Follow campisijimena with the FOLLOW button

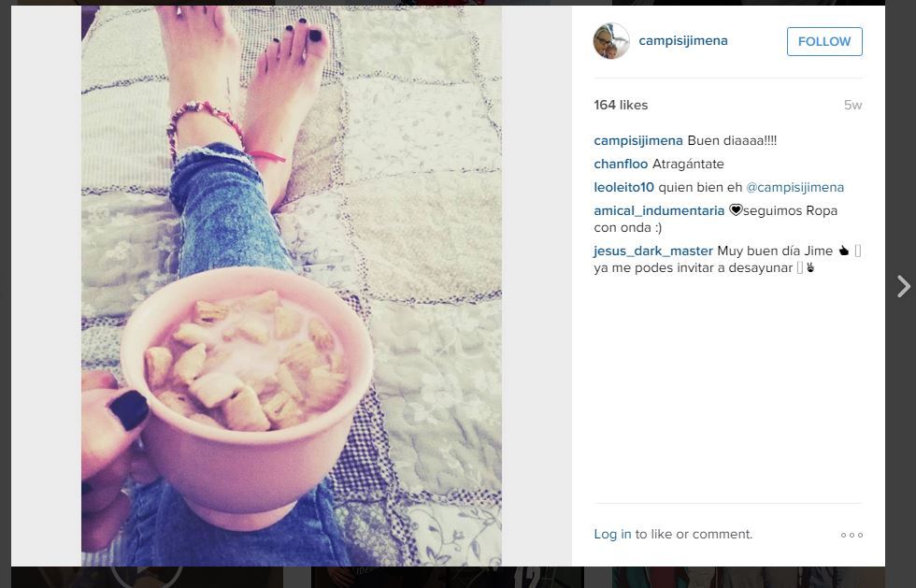(x=824, y=41)
